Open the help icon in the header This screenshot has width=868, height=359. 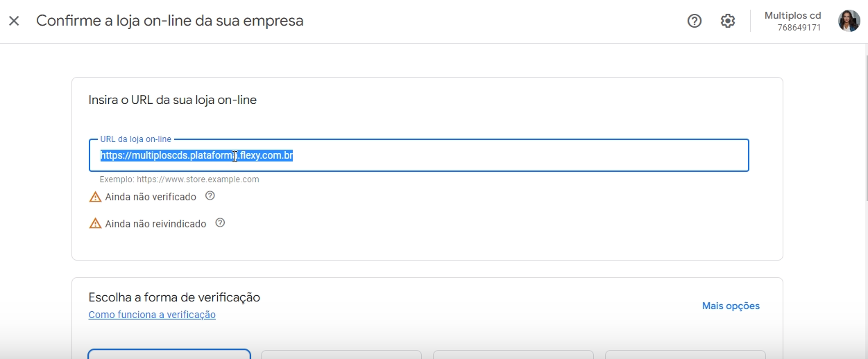point(695,21)
